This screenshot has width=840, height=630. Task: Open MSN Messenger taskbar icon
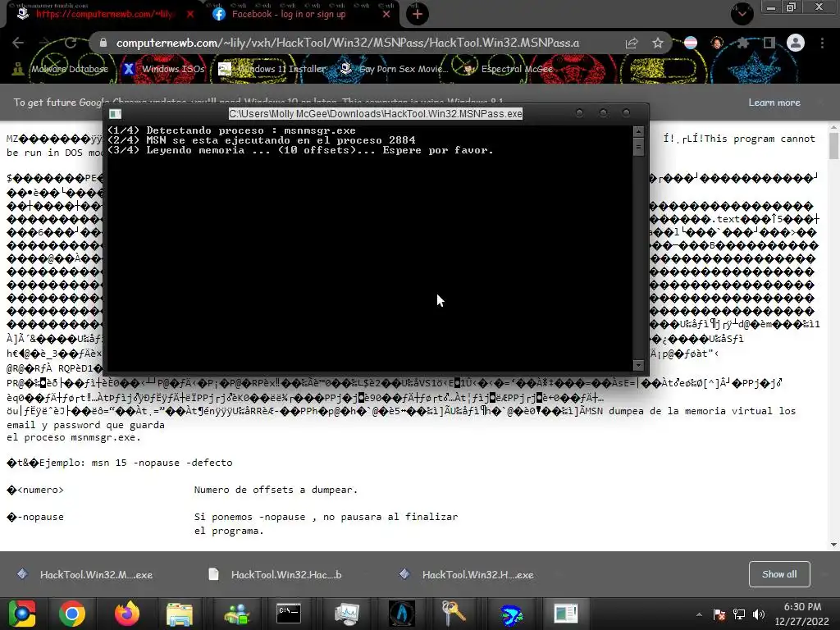[x=236, y=614]
